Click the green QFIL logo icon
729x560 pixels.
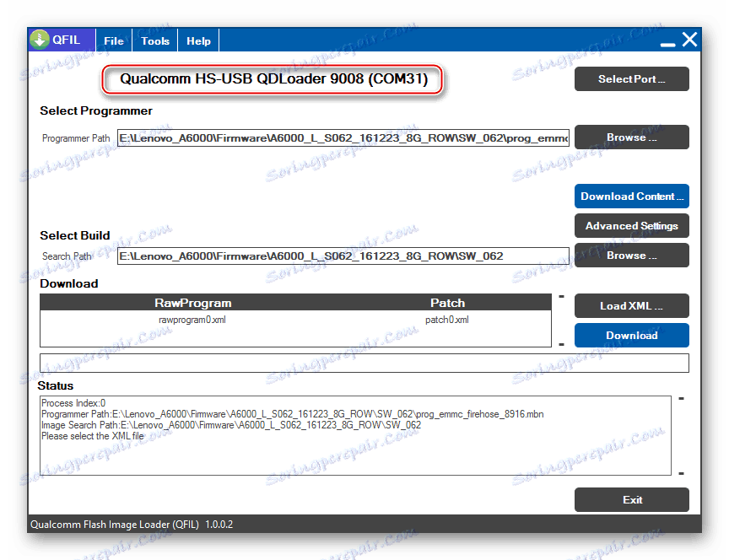(x=40, y=40)
